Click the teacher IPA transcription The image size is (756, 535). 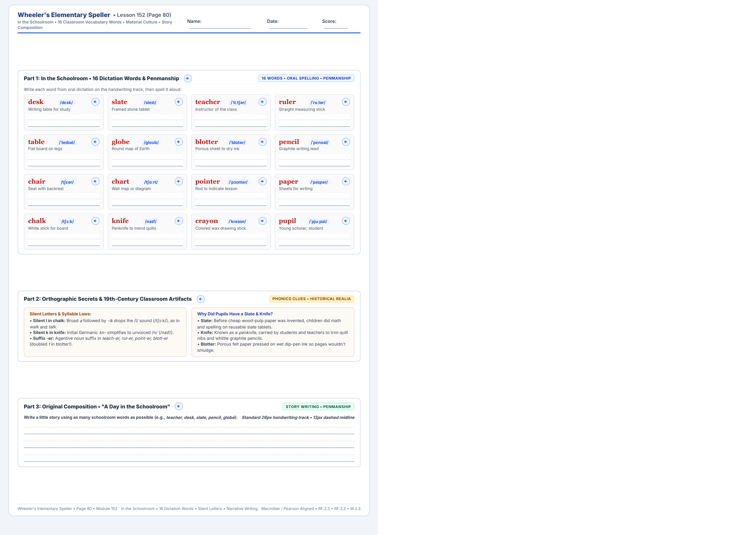coord(238,102)
